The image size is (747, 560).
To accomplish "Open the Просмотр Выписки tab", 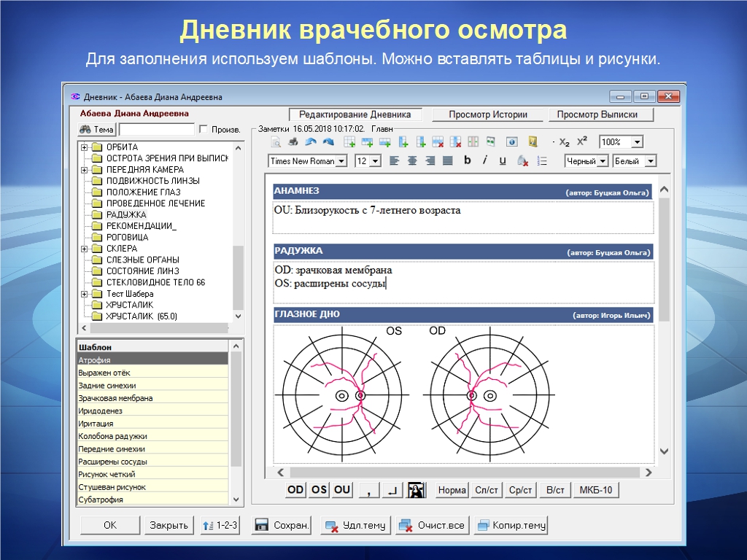I will [x=597, y=114].
